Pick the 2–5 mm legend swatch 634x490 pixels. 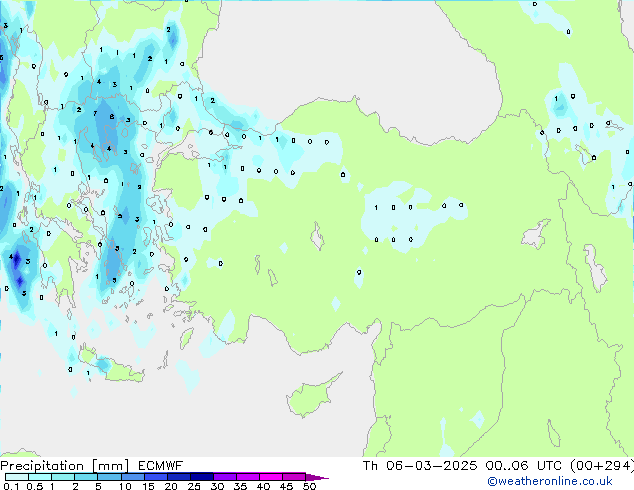coord(86,477)
